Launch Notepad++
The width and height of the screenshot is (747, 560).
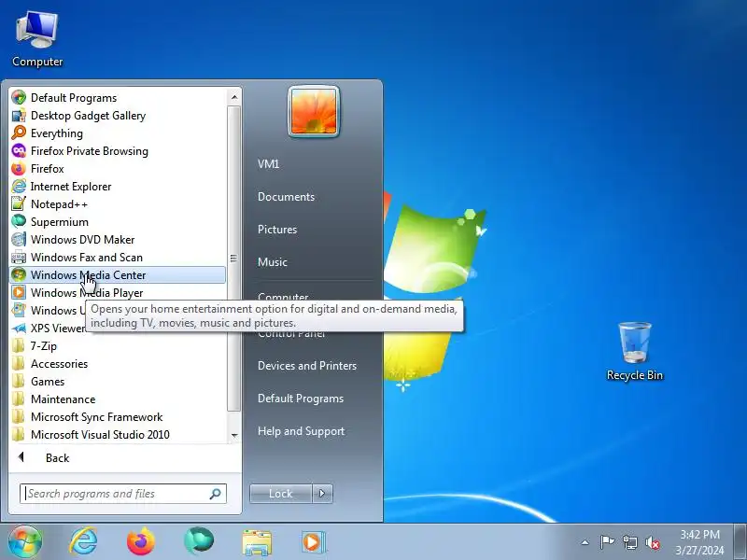click(118, 204)
